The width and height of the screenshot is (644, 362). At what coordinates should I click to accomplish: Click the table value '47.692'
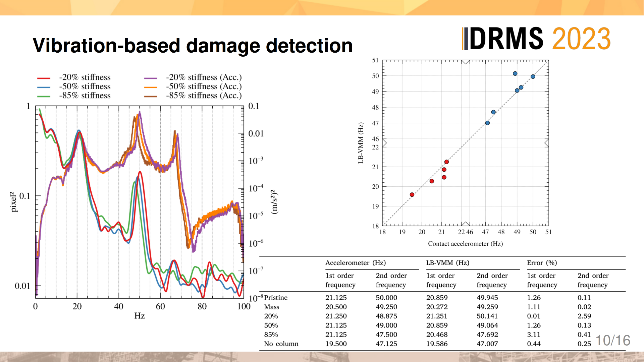click(x=487, y=335)
